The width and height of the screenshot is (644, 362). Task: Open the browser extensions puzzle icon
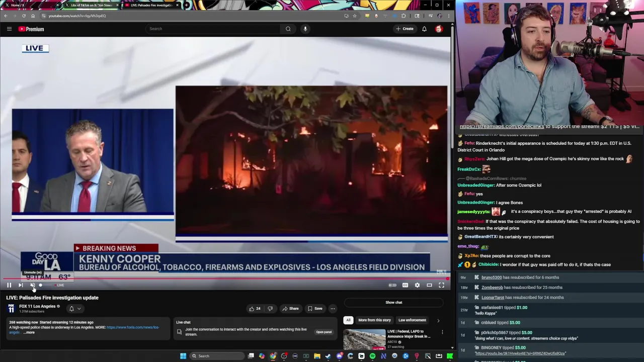pos(404,16)
